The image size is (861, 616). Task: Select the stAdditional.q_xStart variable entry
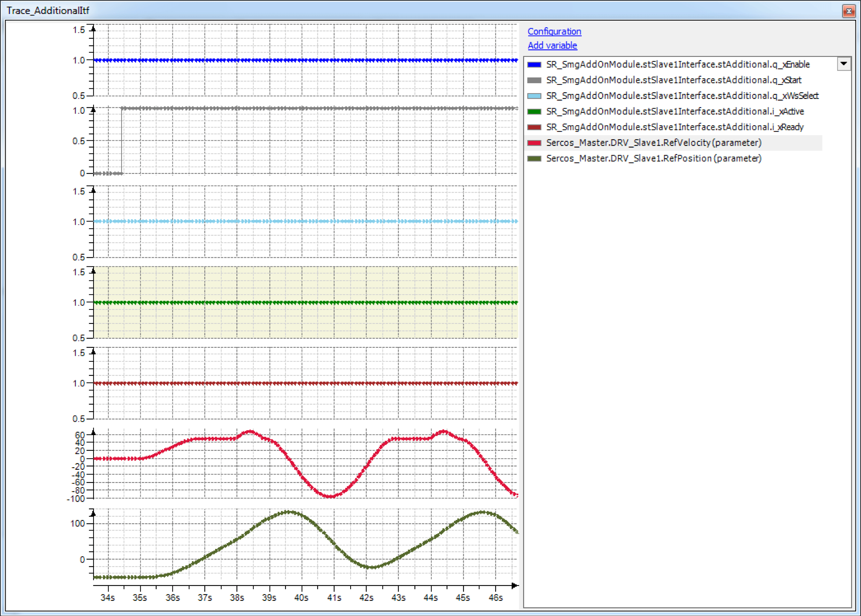coord(674,80)
